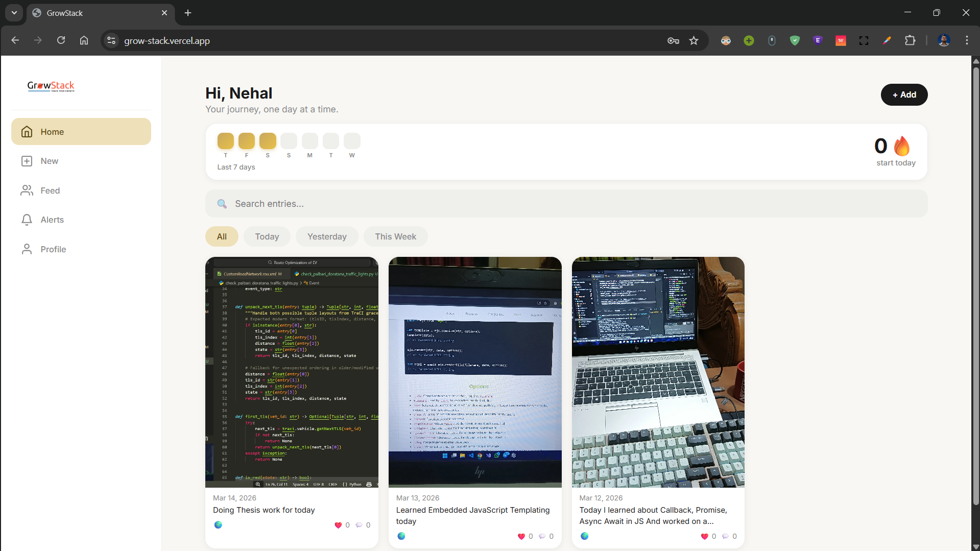Open Profile from the sidebar
The height and width of the screenshot is (551, 980).
53,249
